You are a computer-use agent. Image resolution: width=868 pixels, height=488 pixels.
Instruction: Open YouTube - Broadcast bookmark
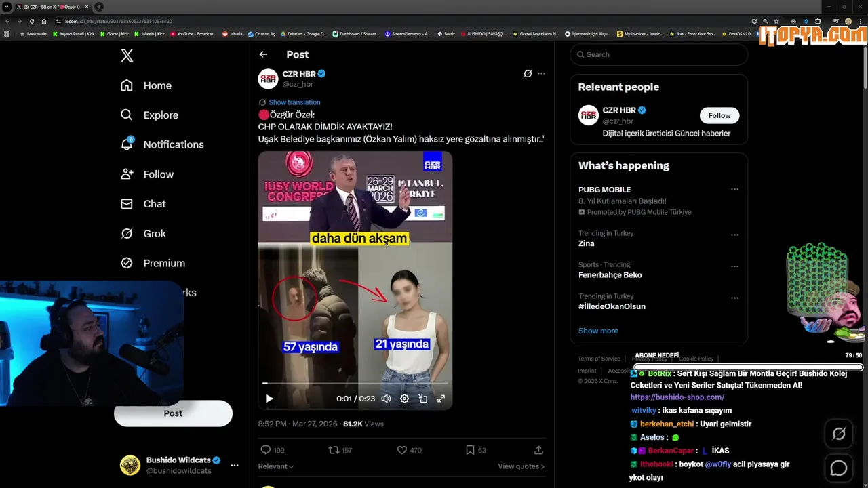pyautogui.click(x=193, y=33)
